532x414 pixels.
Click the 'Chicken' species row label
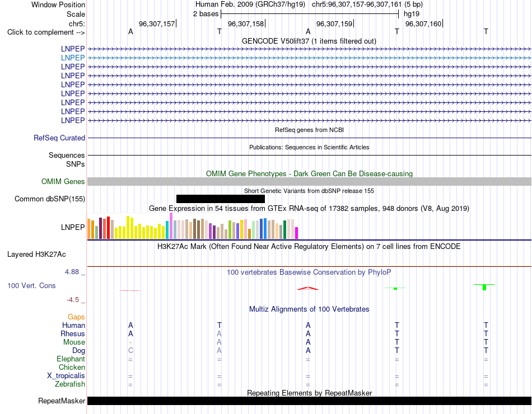(x=72, y=367)
